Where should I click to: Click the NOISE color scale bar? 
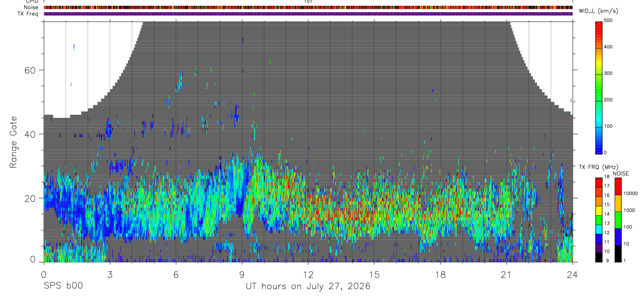click(618, 220)
